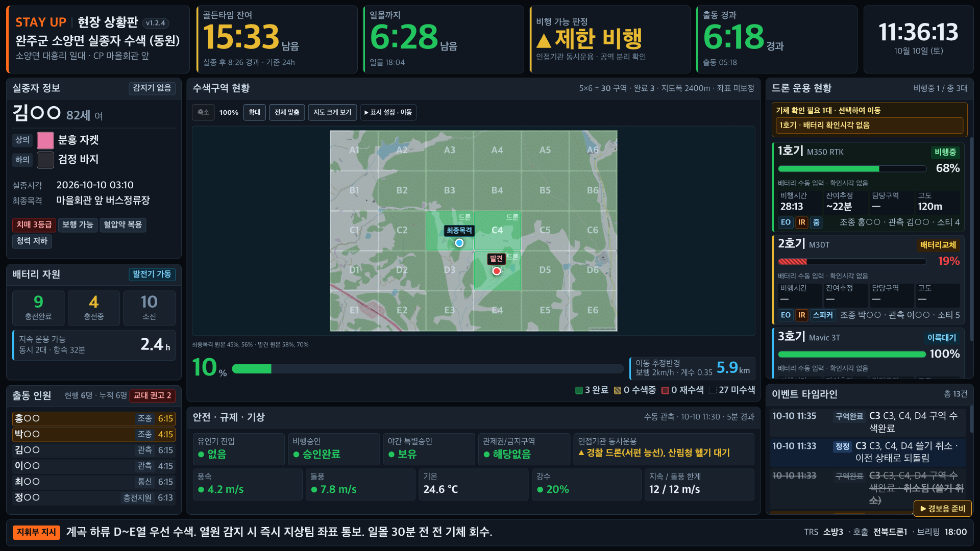Click the 혈압약 복용 tag
Image resolution: width=980 pixels, height=551 pixels.
click(123, 225)
